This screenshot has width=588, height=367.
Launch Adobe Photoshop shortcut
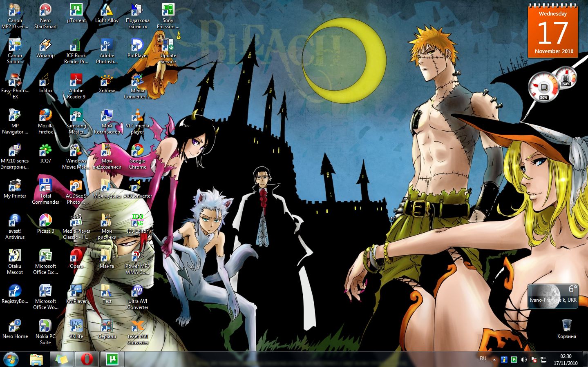pyautogui.click(x=107, y=51)
